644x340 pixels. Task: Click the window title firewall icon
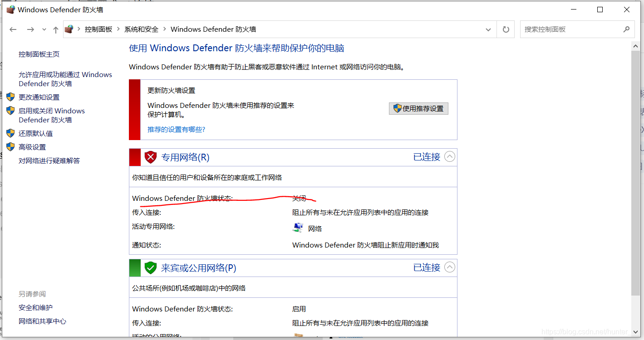tap(10, 10)
